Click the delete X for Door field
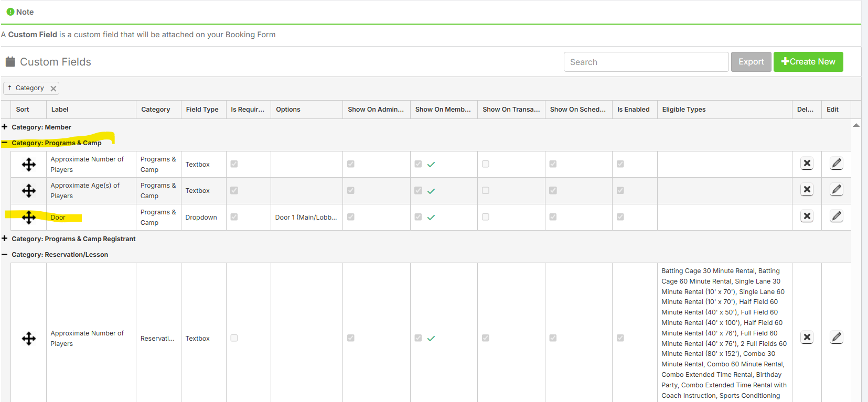 point(807,216)
